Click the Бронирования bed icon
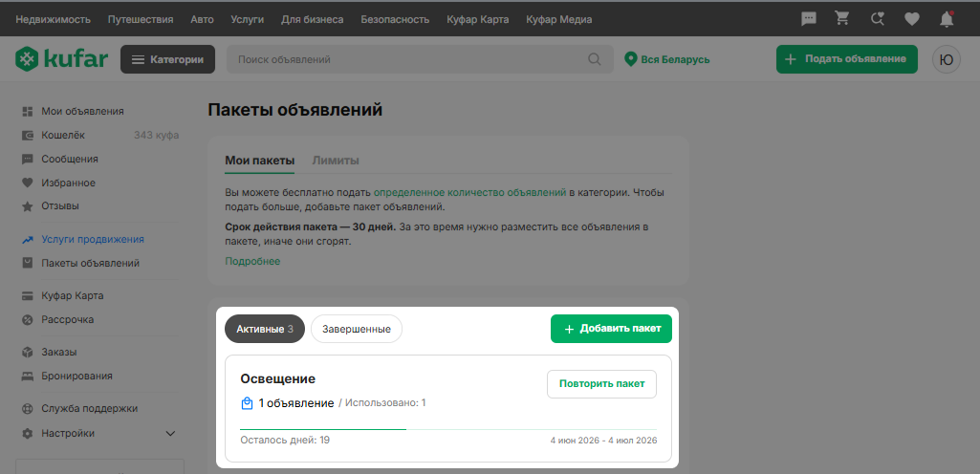Image resolution: width=980 pixels, height=474 pixels. pos(27,376)
